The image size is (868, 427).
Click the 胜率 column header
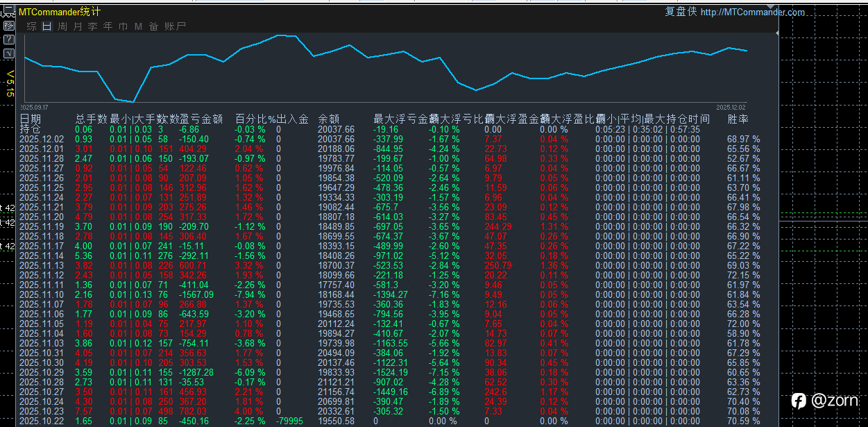point(738,119)
